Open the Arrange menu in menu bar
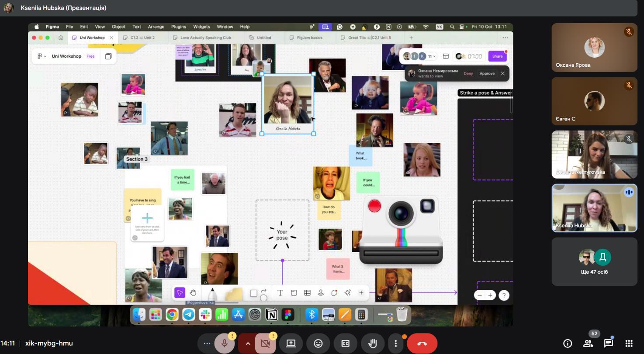The image size is (644, 354). pos(156,27)
